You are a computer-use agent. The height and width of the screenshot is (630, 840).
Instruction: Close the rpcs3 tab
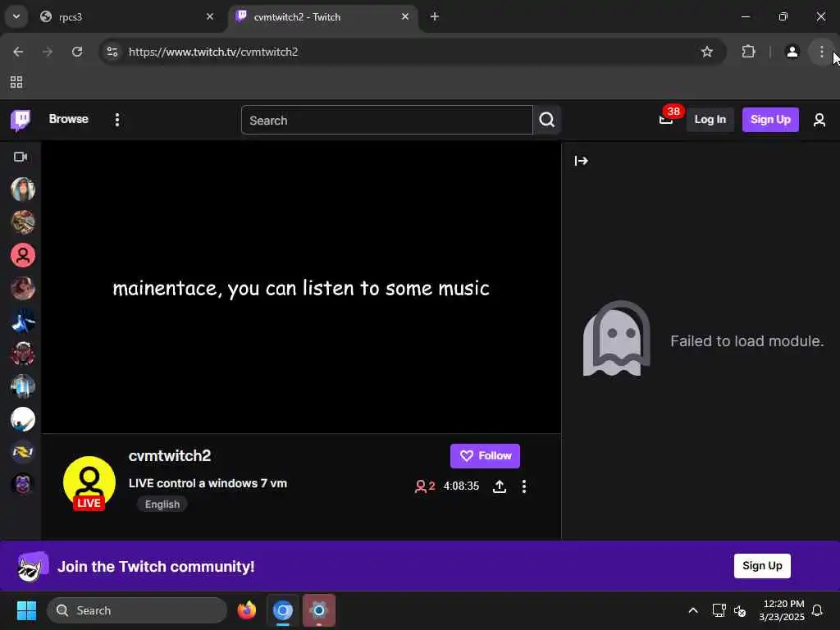210,16
